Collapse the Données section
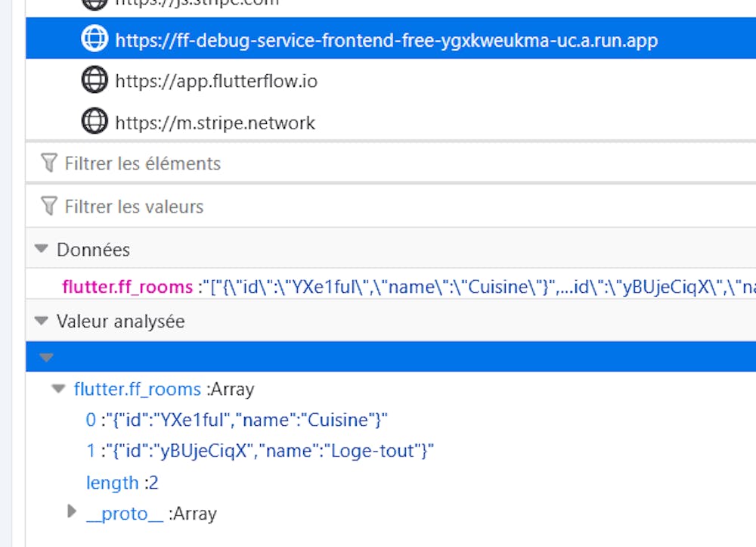This screenshot has width=756, height=547. click(42, 250)
